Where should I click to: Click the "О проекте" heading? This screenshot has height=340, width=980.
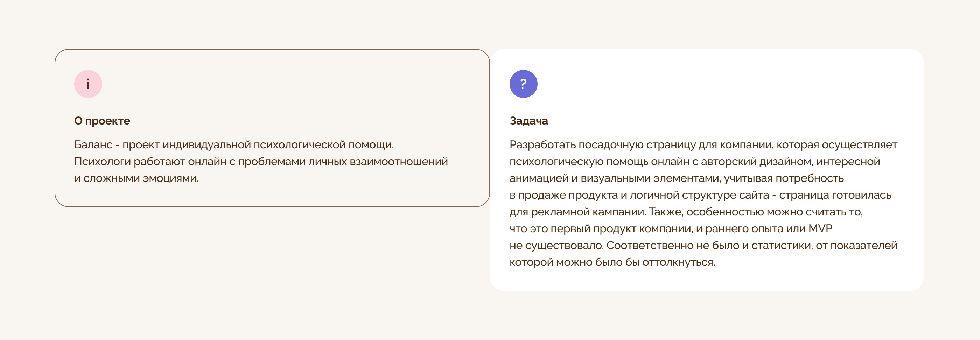102,121
